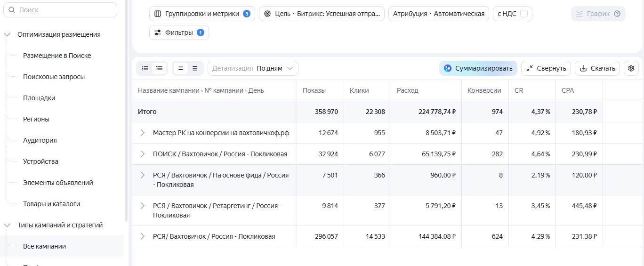The width and height of the screenshot is (644, 266).
Task: Switch to flat list view icon
Action: click(145, 68)
